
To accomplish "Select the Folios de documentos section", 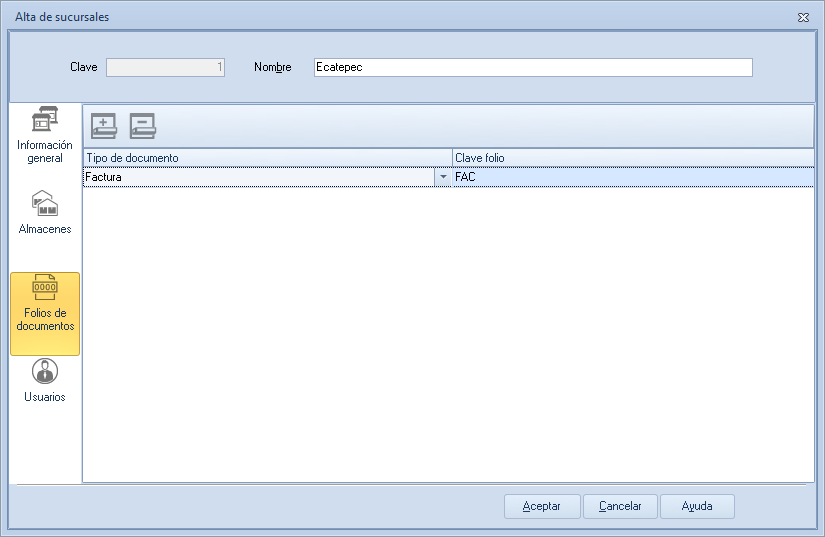I will (45, 313).
